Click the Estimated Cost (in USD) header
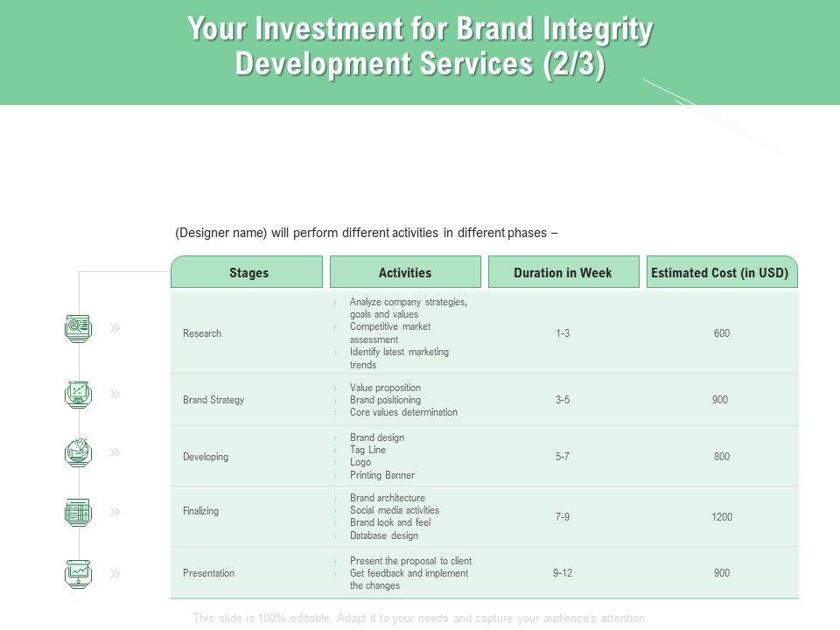840x630 pixels. point(720,273)
